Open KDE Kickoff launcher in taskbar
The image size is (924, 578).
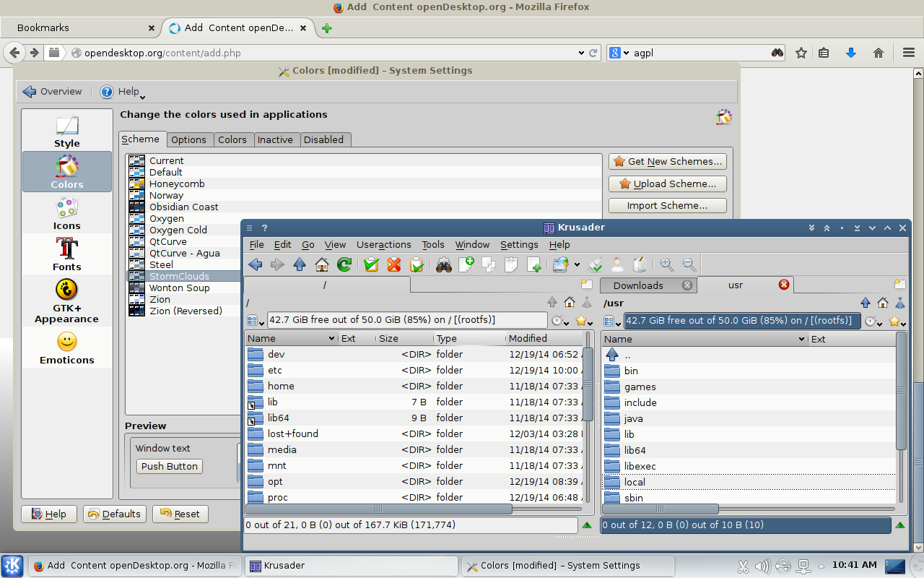point(13,566)
